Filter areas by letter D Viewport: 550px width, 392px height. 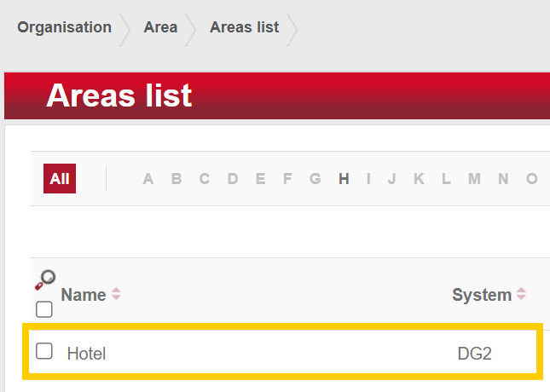point(233,179)
